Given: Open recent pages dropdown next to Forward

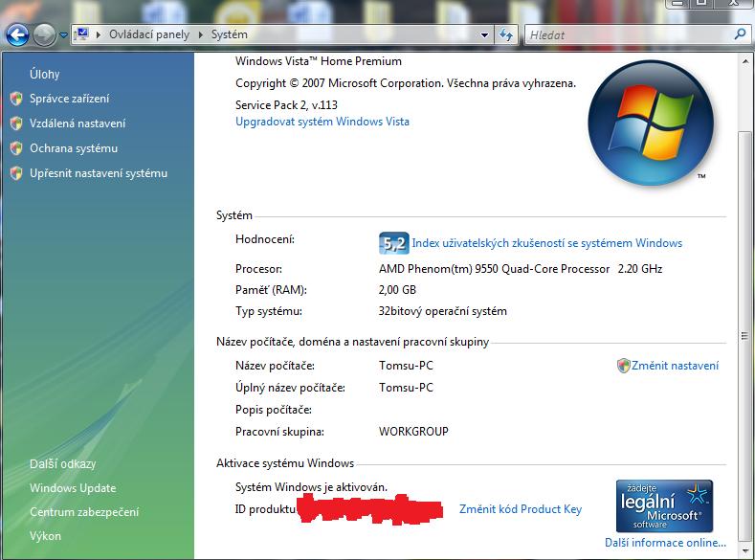Looking at the screenshot, I should pyautogui.click(x=63, y=35).
